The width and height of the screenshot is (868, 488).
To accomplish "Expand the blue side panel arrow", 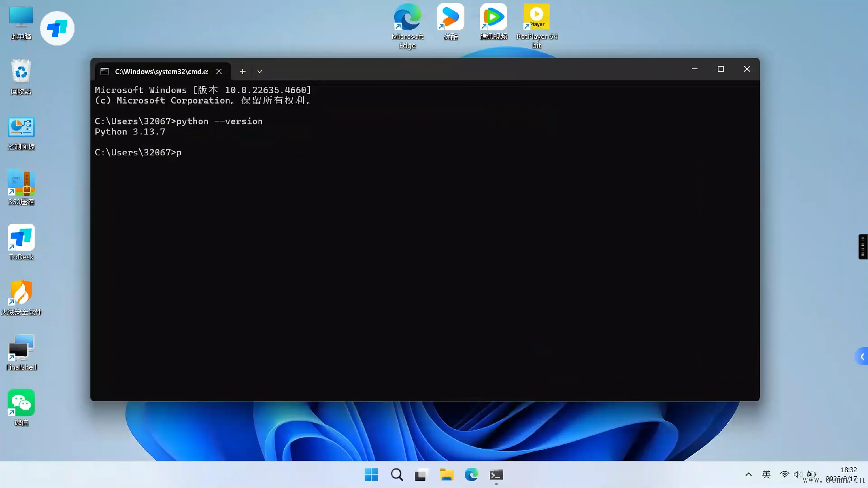I will tap(862, 357).
